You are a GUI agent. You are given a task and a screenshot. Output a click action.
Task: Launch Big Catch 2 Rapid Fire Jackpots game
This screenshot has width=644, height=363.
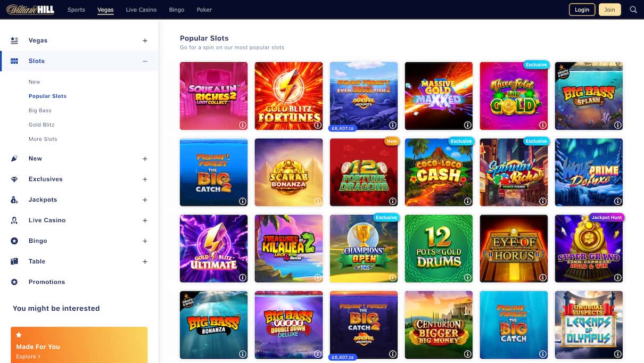[364, 325]
